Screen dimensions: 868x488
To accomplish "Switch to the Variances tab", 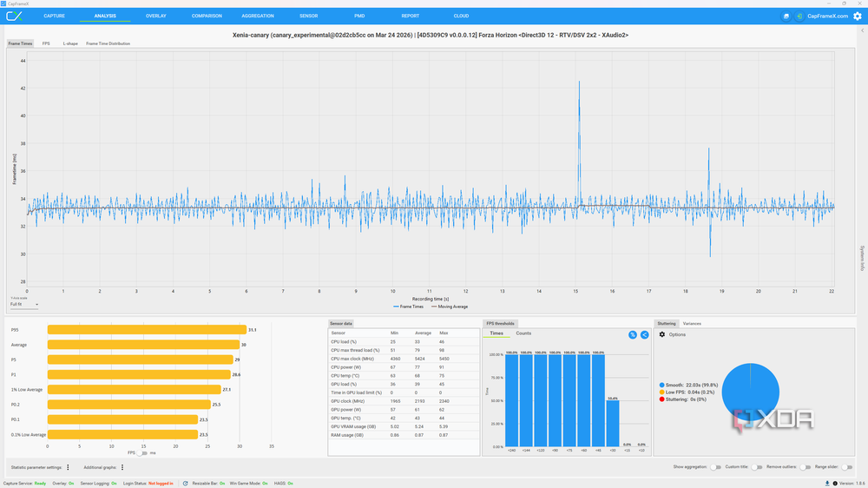I will [692, 324].
